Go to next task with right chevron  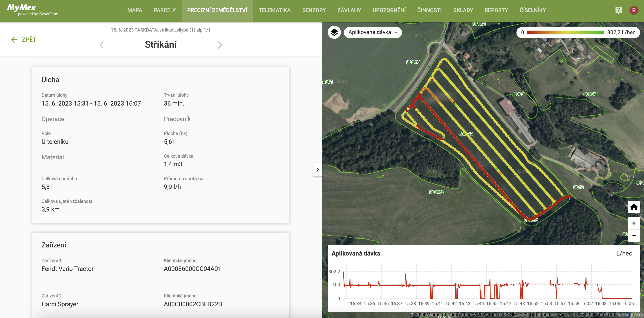[x=220, y=45]
